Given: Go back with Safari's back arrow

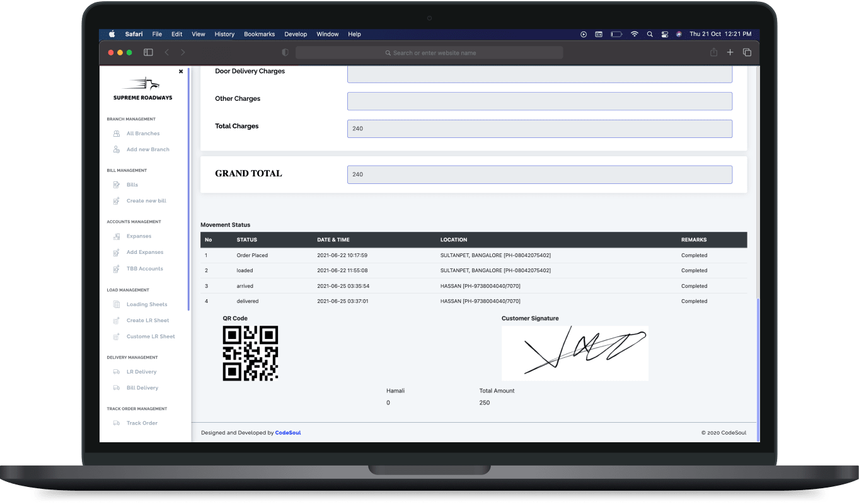Looking at the screenshot, I should [167, 53].
